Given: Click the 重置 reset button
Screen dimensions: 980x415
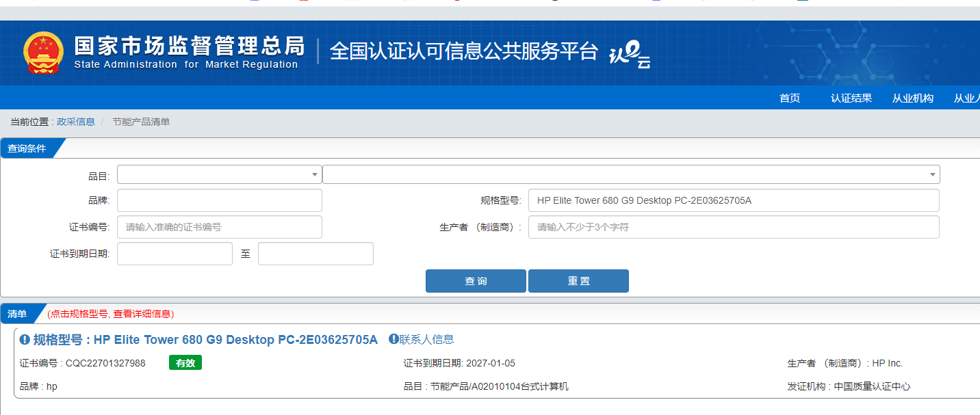Looking at the screenshot, I should [x=578, y=281].
